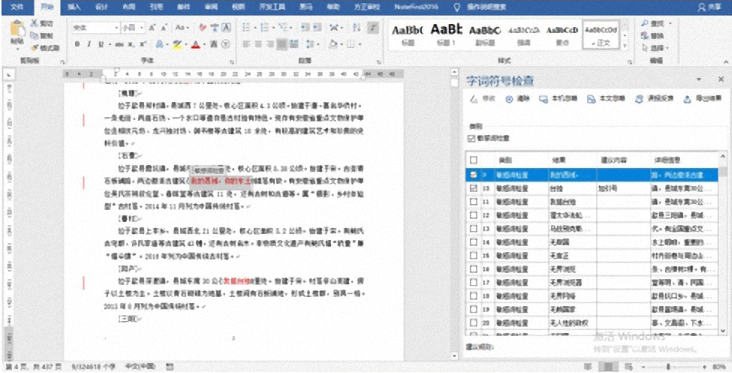Click the bulleted list icon
This screenshot has height=373, width=732.
pyautogui.click(x=246, y=28)
